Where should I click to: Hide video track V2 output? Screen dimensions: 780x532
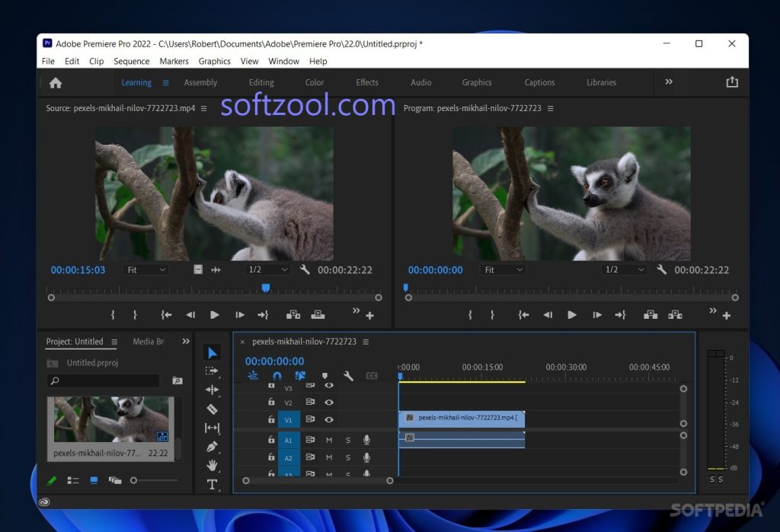(x=328, y=402)
